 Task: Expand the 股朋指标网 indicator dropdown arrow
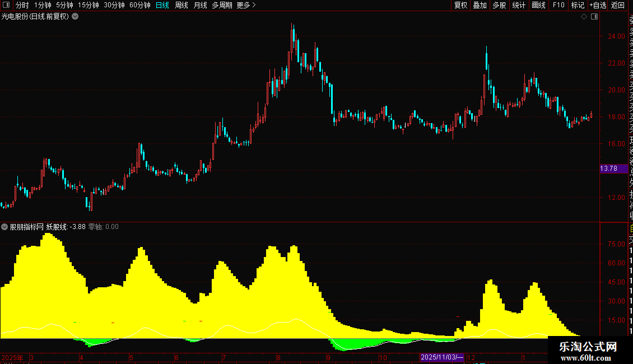4,227
